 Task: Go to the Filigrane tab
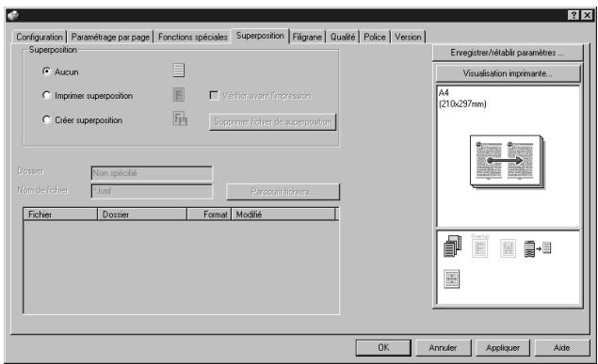[307, 37]
